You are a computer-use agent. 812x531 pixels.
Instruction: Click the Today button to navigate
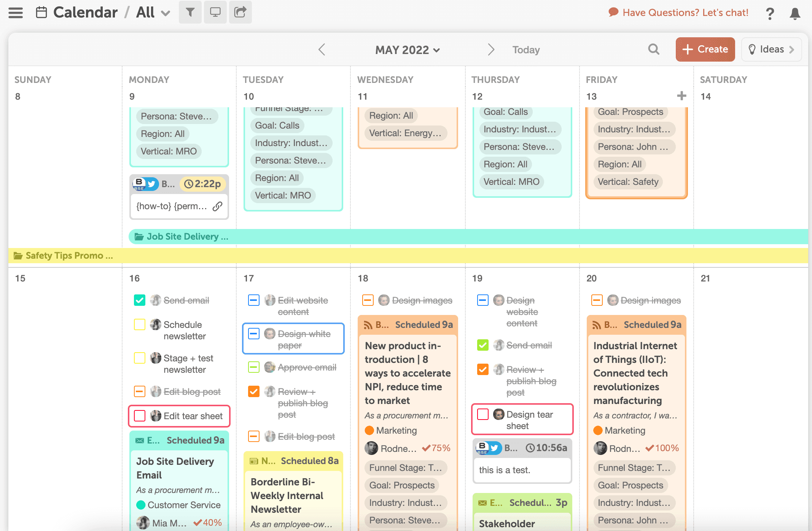click(x=526, y=49)
